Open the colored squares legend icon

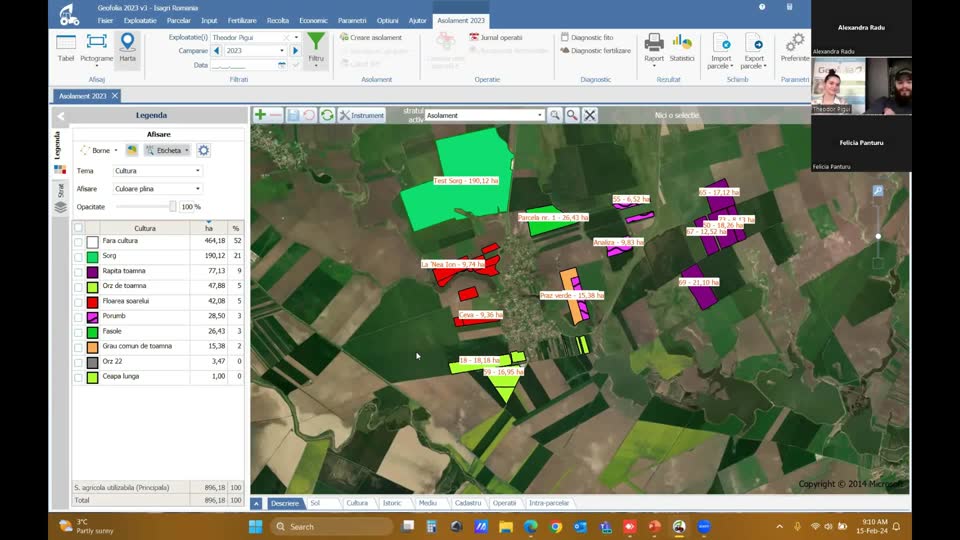[60, 169]
